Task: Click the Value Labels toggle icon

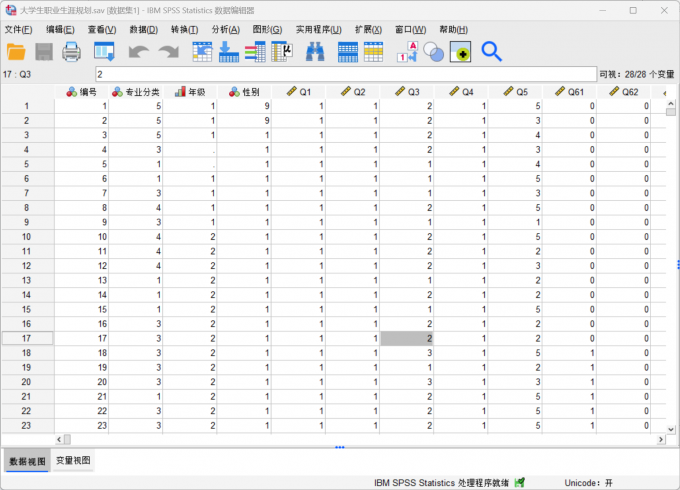Action: [407, 51]
